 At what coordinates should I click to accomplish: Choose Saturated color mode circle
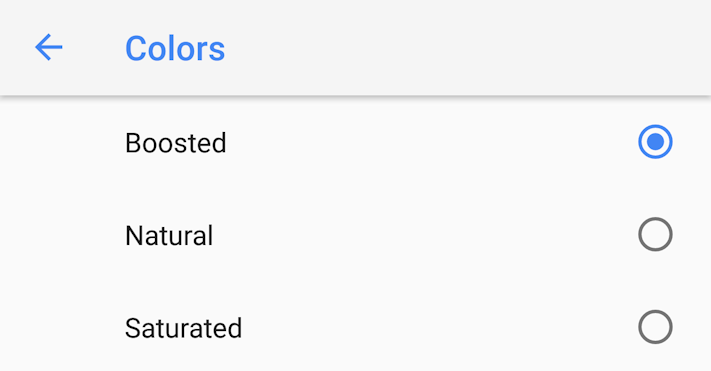tap(655, 327)
